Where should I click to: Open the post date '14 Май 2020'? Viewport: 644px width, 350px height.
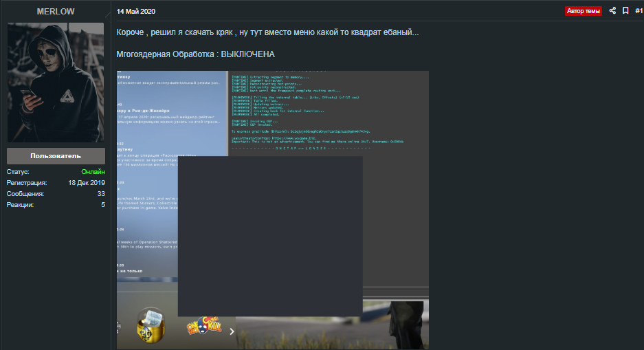[136, 12]
